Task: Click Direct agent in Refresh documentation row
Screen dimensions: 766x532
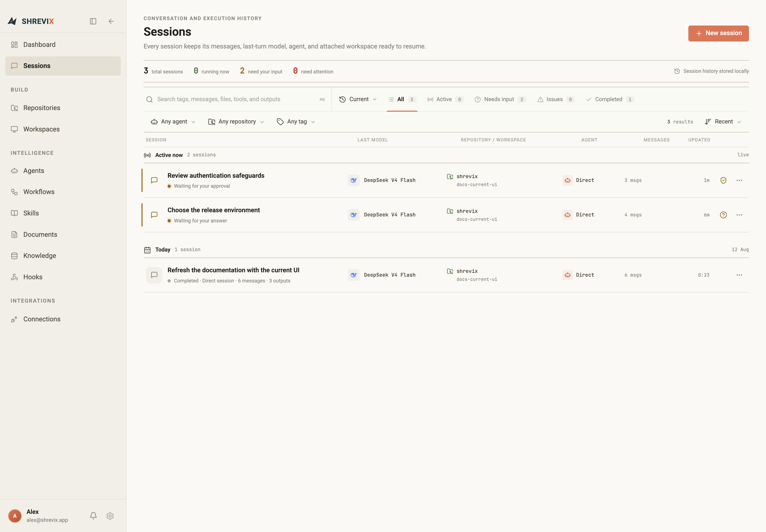Action: [x=578, y=275]
